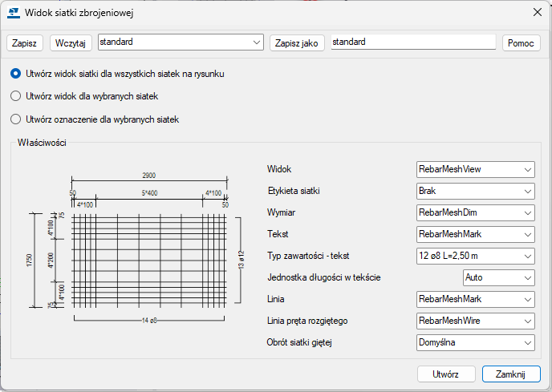The height and width of the screenshot is (392, 552).
Task: Select 'Utwórz widok dla wybranych siatek' radio
Action: tap(15, 96)
